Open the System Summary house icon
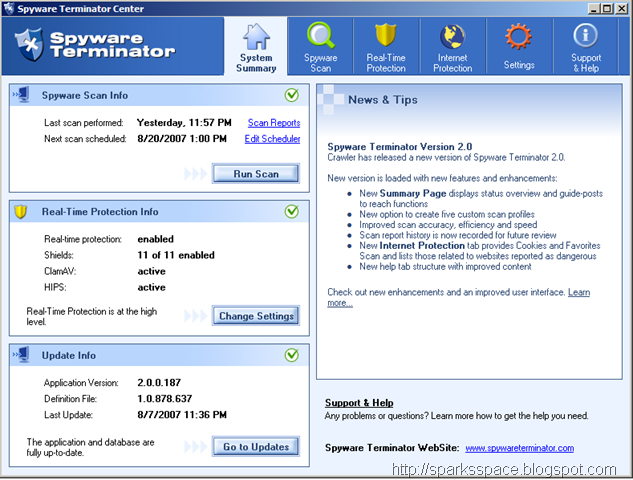633x480 pixels. coord(256,36)
